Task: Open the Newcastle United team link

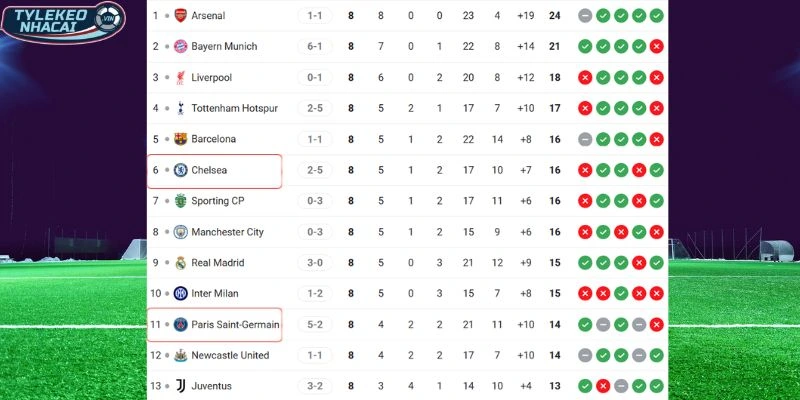Action: click(x=230, y=355)
